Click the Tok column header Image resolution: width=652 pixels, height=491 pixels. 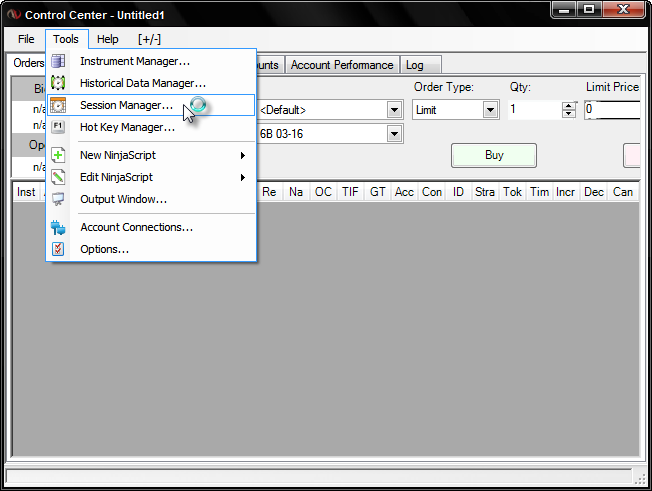coord(512,192)
